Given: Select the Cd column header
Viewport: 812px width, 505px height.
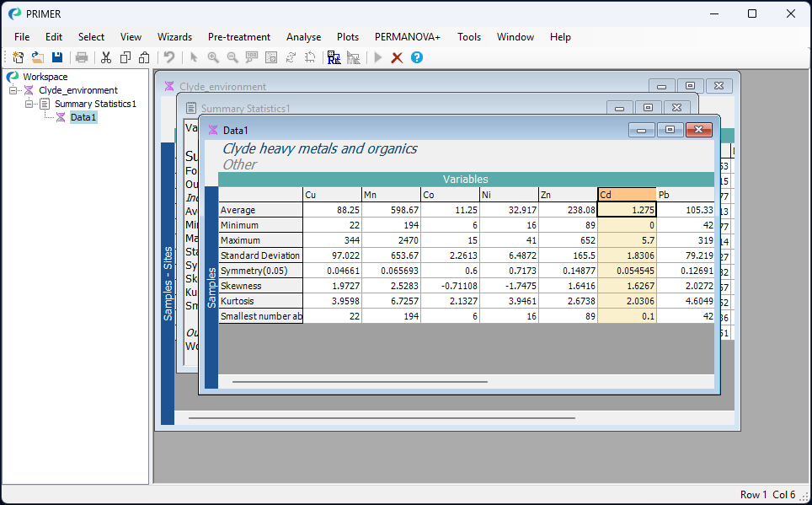Looking at the screenshot, I should [625, 194].
